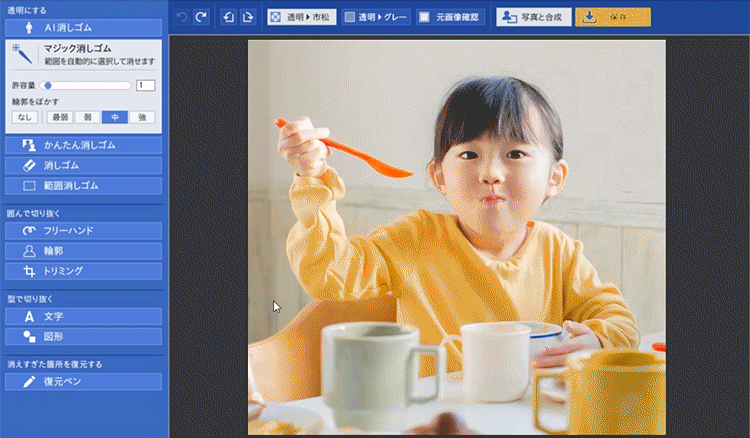Image resolution: width=750 pixels, height=438 pixels.
Task: Enable 元画像確認 original image preview
Action: [x=451, y=17]
